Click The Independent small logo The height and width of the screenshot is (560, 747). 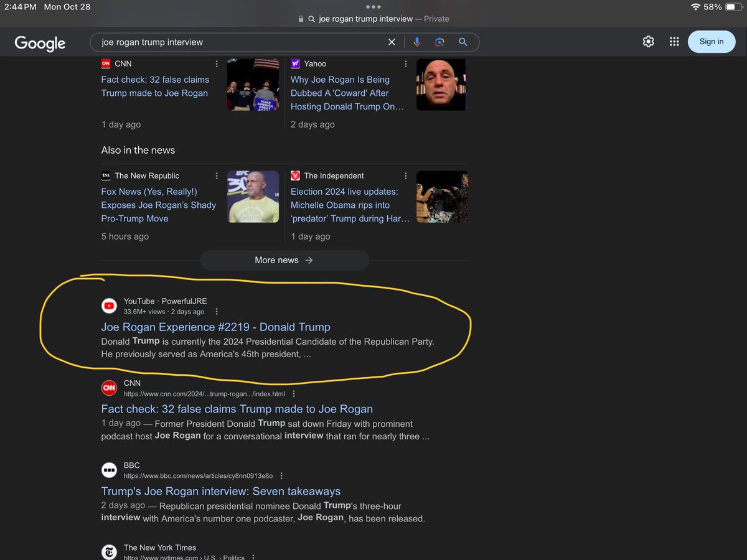click(x=295, y=175)
